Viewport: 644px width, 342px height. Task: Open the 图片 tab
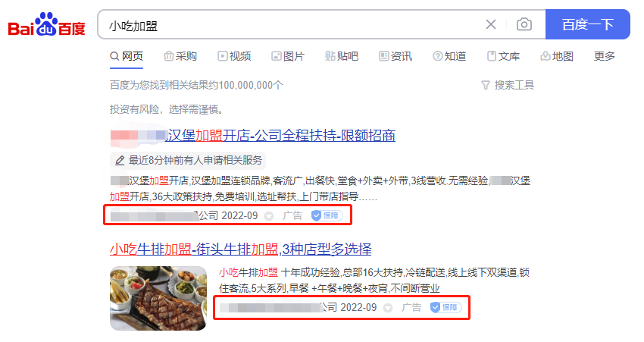coord(288,56)
